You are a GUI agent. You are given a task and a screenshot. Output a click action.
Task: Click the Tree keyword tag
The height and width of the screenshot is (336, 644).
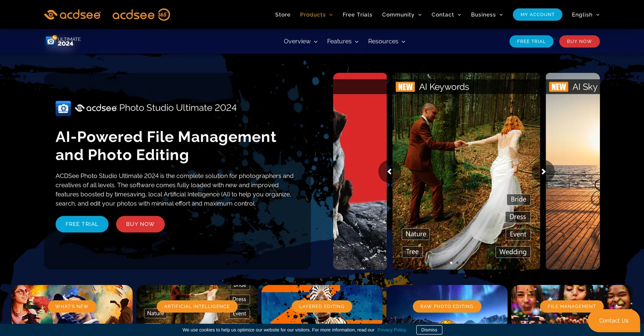pos(412,252)
